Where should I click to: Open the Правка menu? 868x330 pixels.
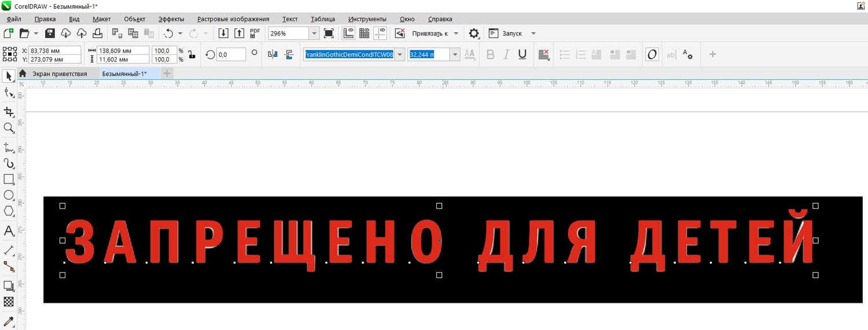pyautogui.click(x=45, y=19)
